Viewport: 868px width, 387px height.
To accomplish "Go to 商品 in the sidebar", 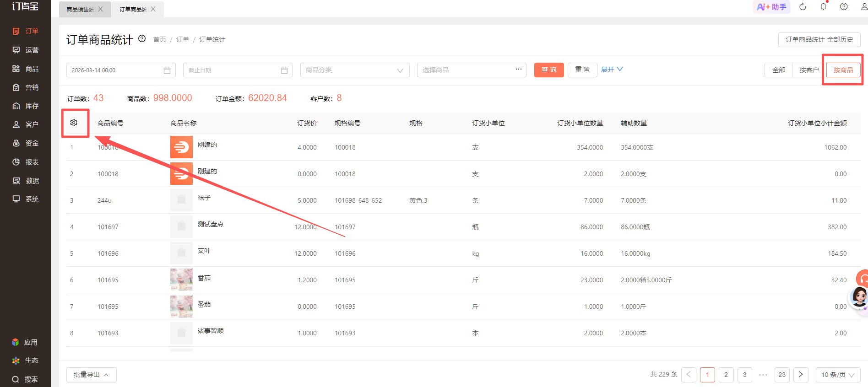I will (x=26, y=69).
